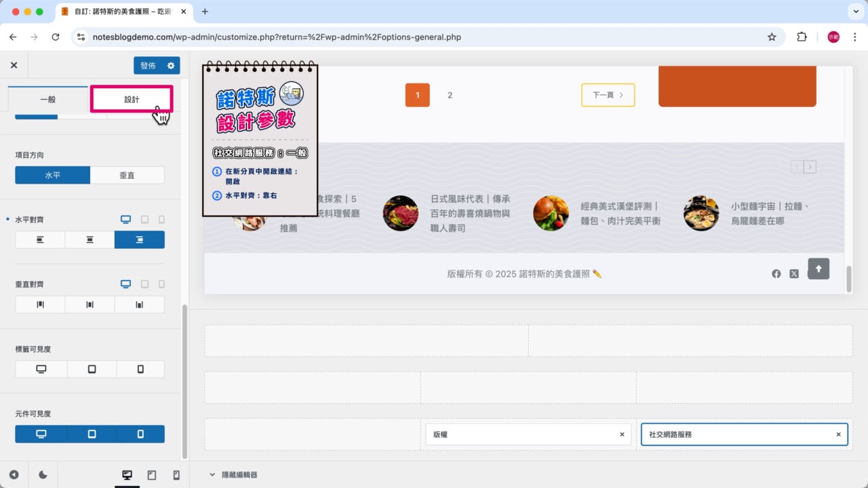Toggle off tablet visibility under 元件可見度
The image size is (868, 488).
click(90, 434)
